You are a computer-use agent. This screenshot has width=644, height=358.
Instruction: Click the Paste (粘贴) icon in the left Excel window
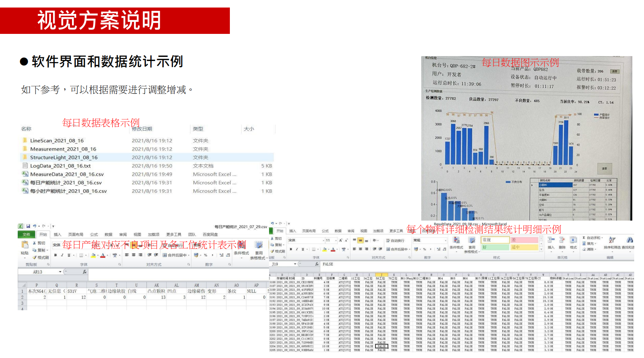pos(24,245)
